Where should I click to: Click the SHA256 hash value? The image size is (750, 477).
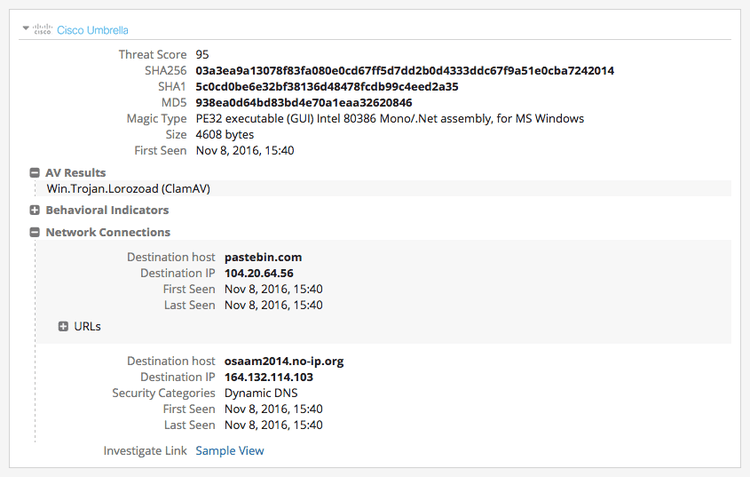tap(405, 71)
